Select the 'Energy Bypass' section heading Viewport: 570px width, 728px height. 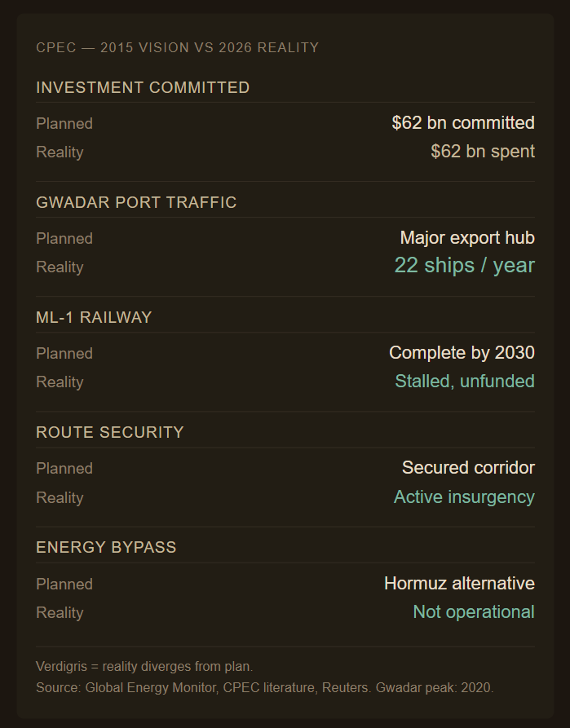pyautogui.click(x=106, y=547)
